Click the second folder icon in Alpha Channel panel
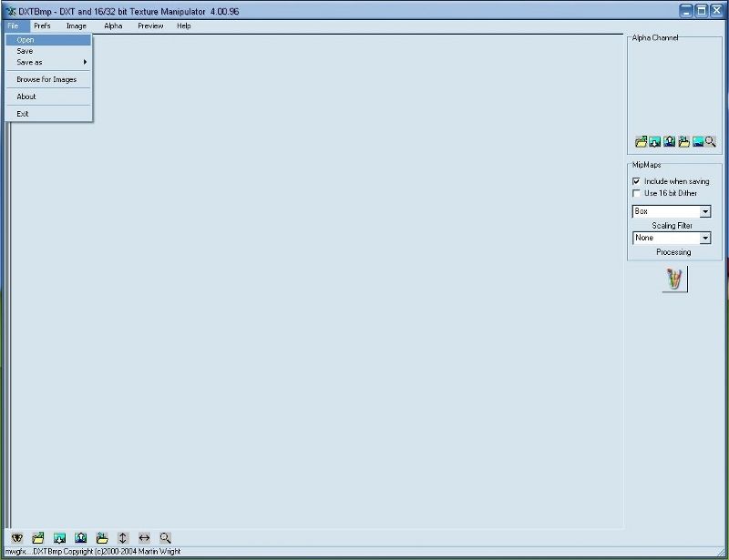Screen dimensions: 729x560 coord(684,142)
